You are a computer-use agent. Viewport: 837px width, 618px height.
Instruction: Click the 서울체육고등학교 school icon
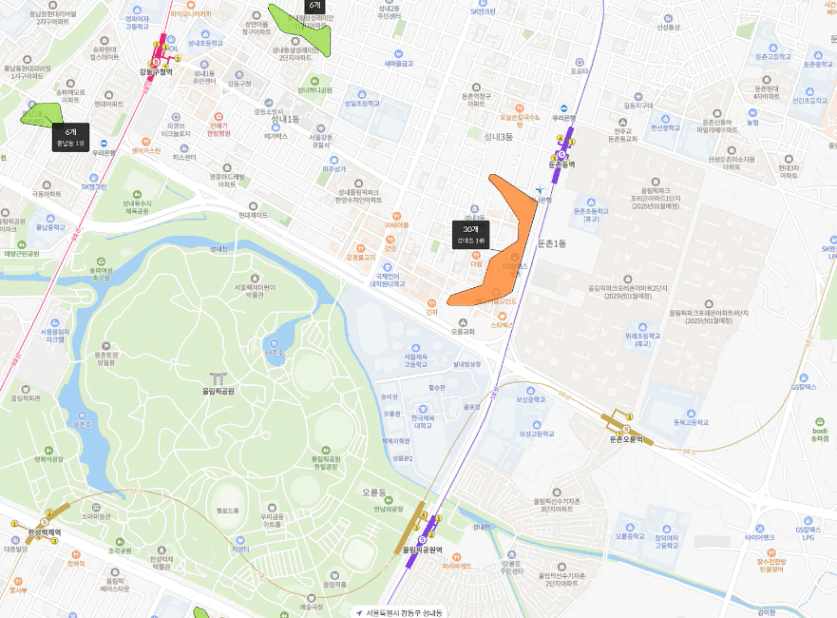415,348
